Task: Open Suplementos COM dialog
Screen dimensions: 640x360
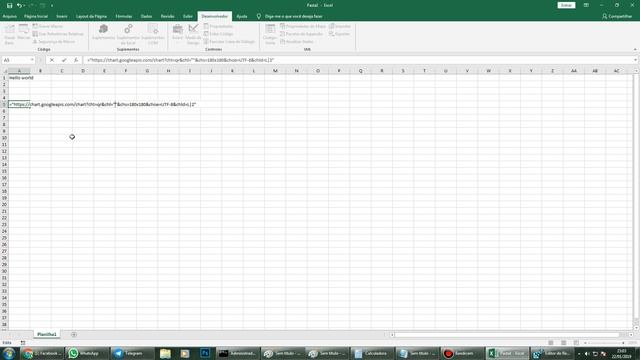Action: coord(153,34)
